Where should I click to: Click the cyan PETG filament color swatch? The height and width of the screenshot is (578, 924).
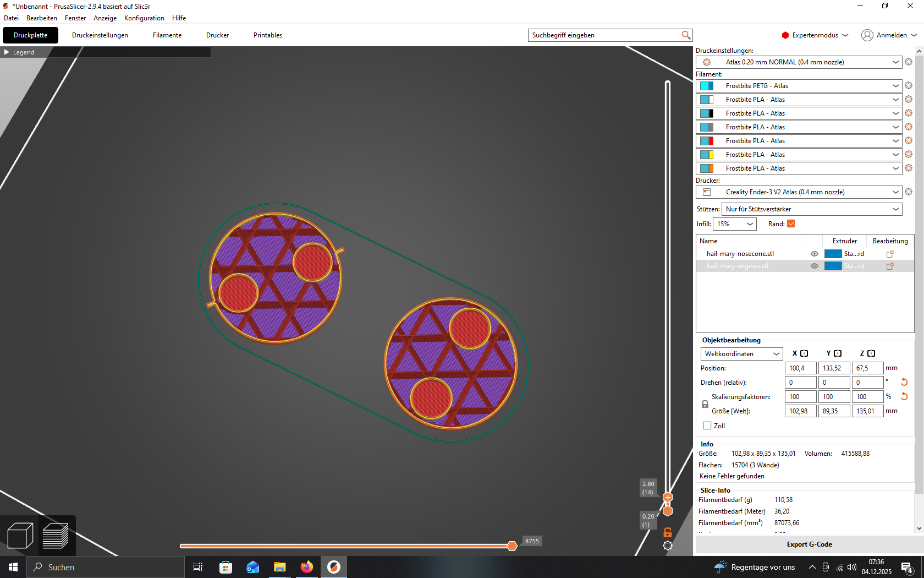point(707,86)
